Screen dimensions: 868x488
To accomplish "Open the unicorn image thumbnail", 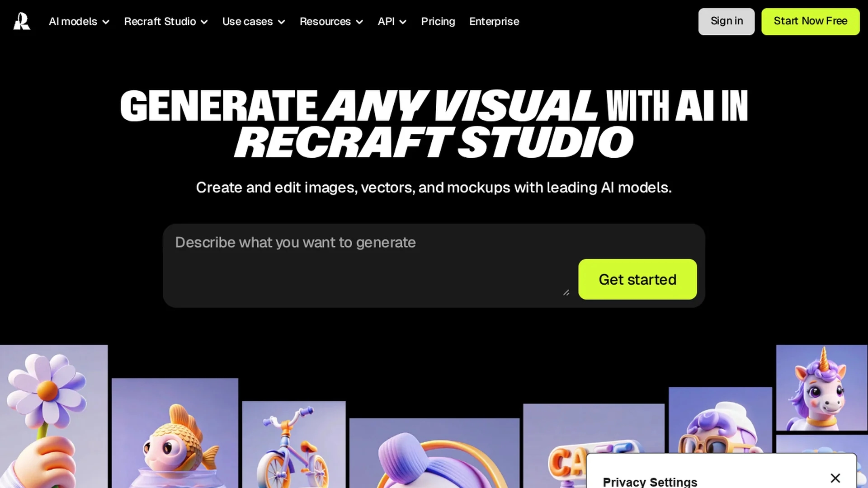I will coord(821,388).
